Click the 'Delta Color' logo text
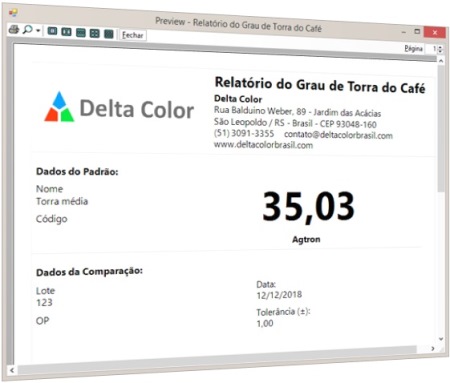Image resolution: width=450 pixels, height=383 pixels. tap(137, 109)
